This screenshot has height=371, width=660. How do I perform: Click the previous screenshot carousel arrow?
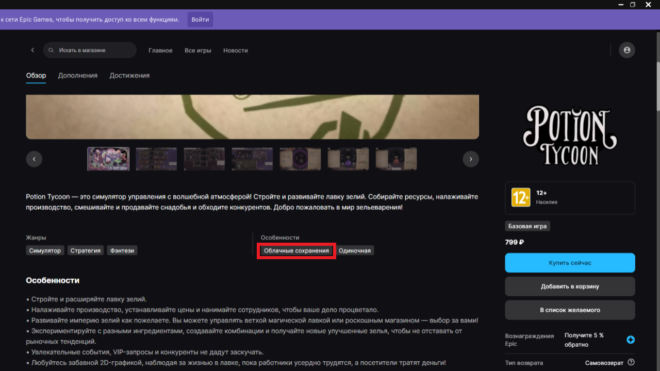coord(34,159)
